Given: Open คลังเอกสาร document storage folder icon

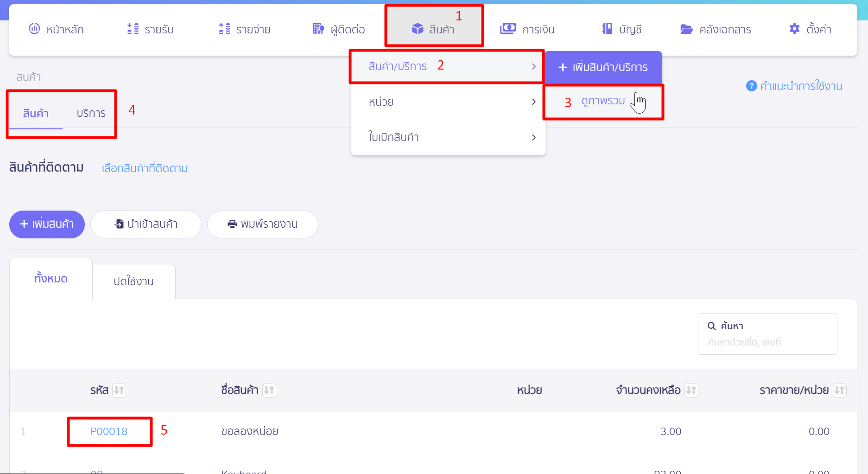Looking at the screenshot, I should tap(686, 29).
